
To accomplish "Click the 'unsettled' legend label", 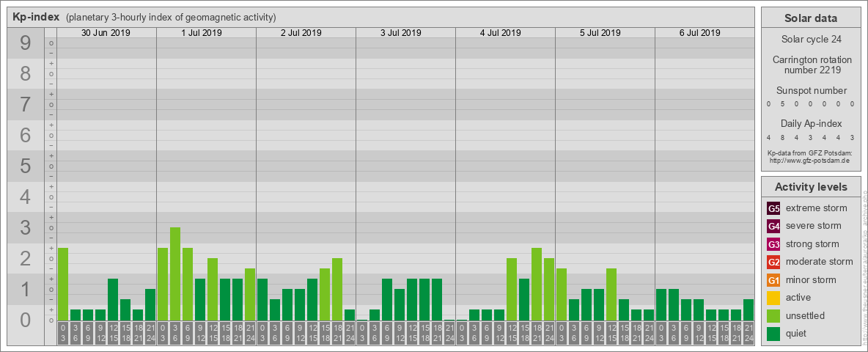I will (806, 315).
